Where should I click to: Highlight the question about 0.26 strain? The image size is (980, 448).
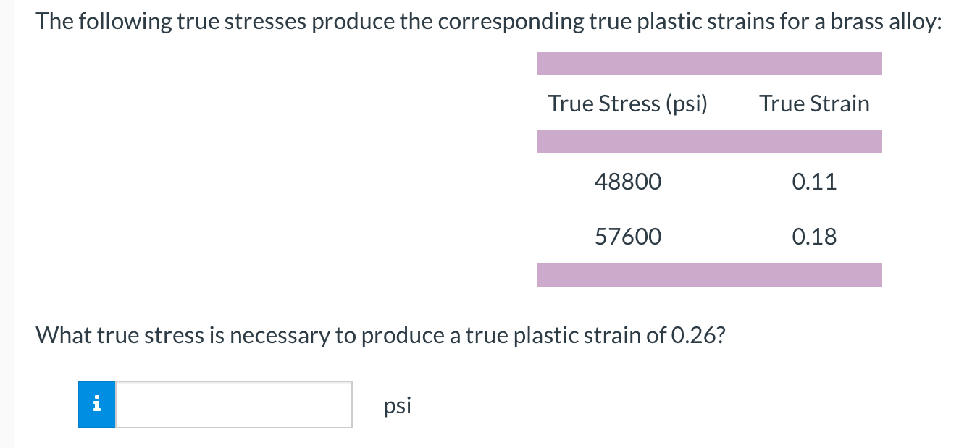click(382, 334)
